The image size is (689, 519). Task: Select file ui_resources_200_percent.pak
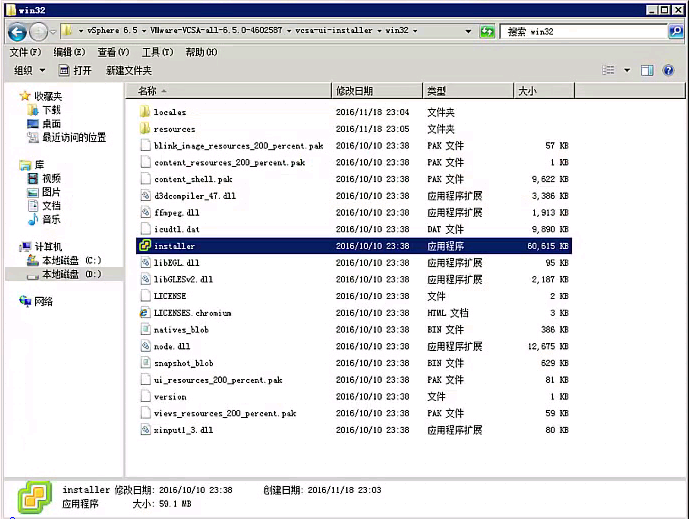tap(218, 380)
